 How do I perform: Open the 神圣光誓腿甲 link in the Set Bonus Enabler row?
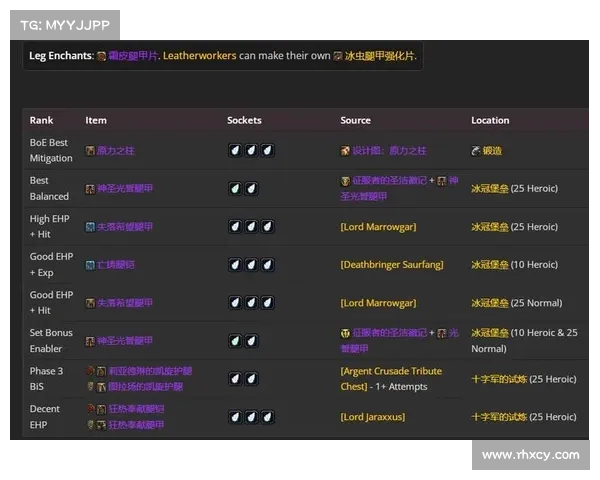tap(125, 341)
